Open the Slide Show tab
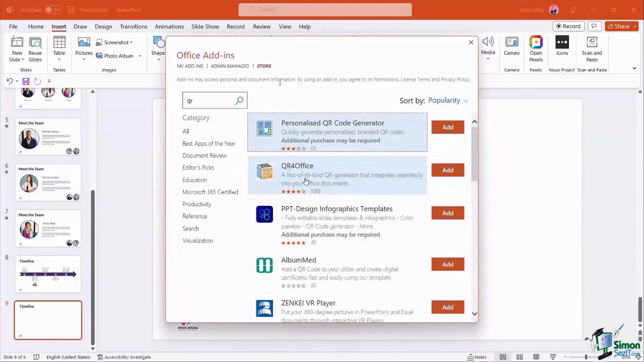The image size is (644, 362). coord(205,26)
